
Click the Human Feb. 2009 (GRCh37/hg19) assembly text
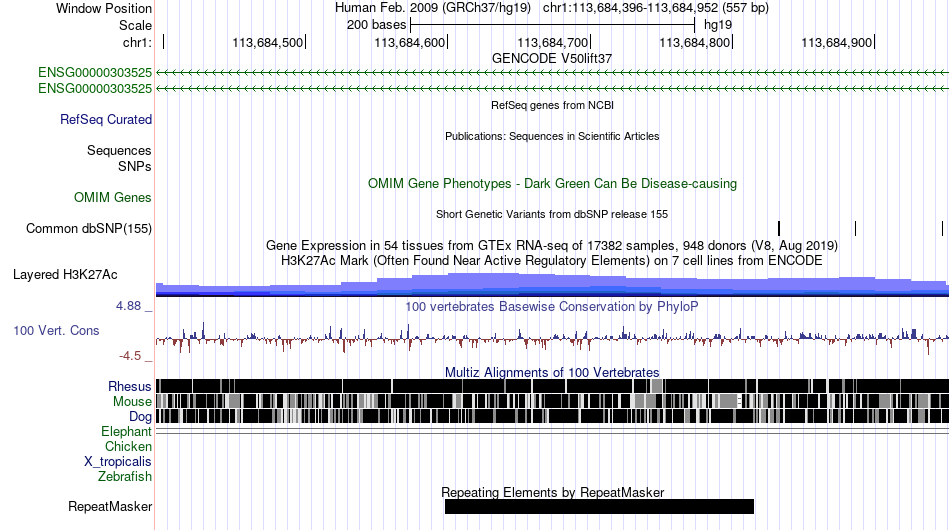pos(433,8)
